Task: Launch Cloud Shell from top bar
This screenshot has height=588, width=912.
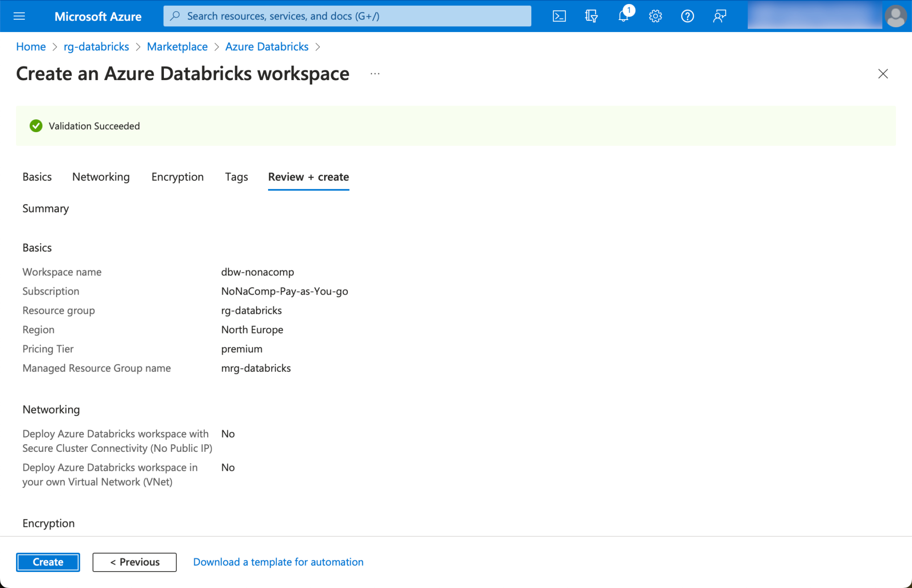Action: pyautogui.click(x=559, y=16)
